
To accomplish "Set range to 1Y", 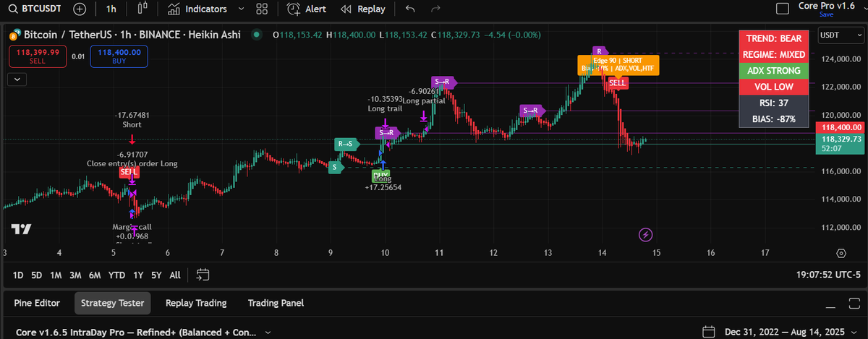I will coord(137,275).
